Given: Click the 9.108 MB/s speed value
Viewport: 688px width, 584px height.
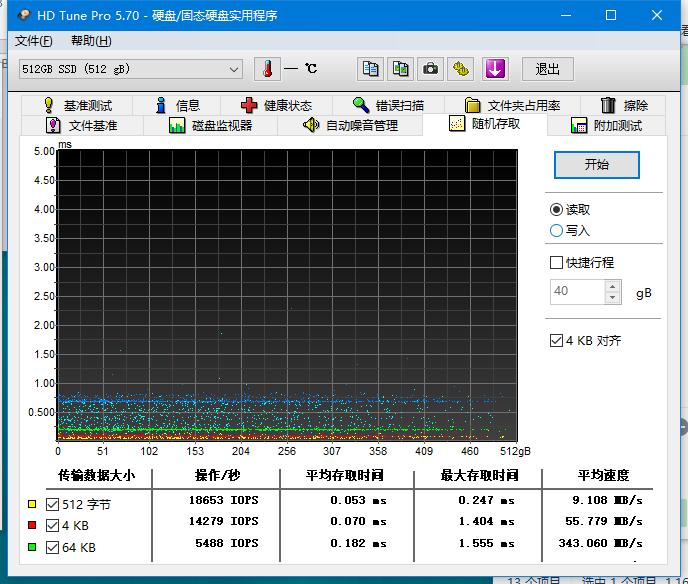Looking at the screenshot, I should [x=607, y=500].
